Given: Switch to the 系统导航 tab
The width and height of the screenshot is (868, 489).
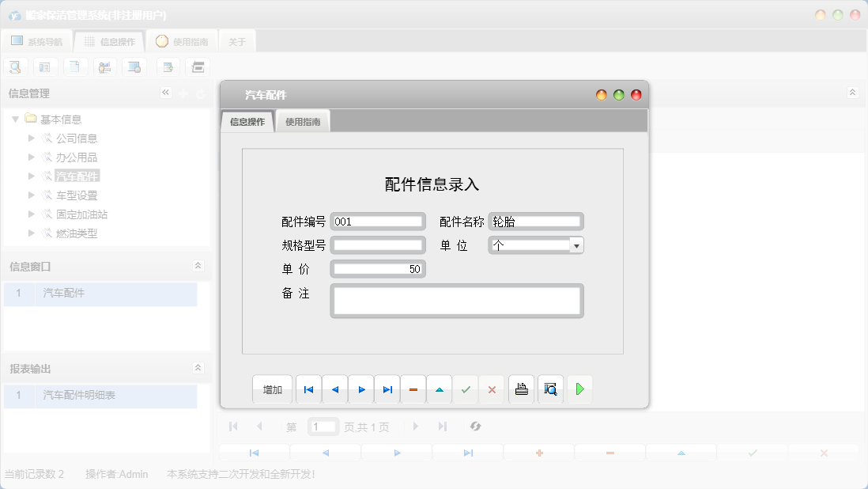Looking at the screenshot, I should pos(36,40).
